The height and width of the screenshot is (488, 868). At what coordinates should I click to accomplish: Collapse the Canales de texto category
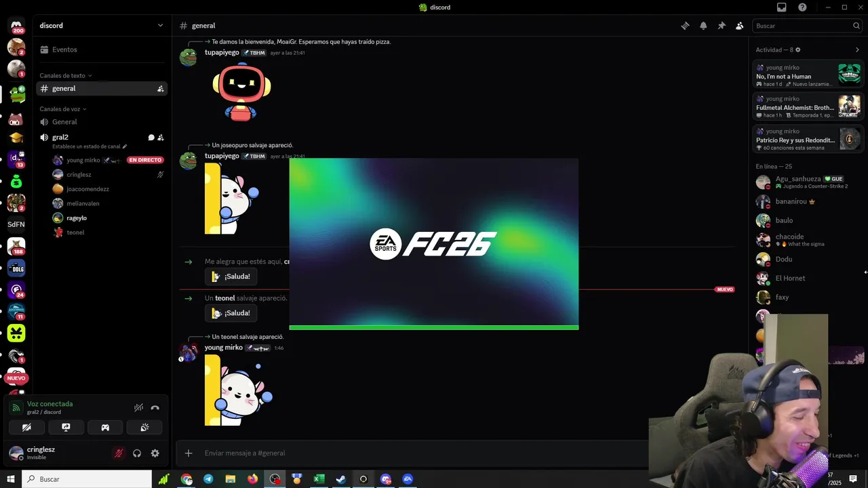click(65, 75)
